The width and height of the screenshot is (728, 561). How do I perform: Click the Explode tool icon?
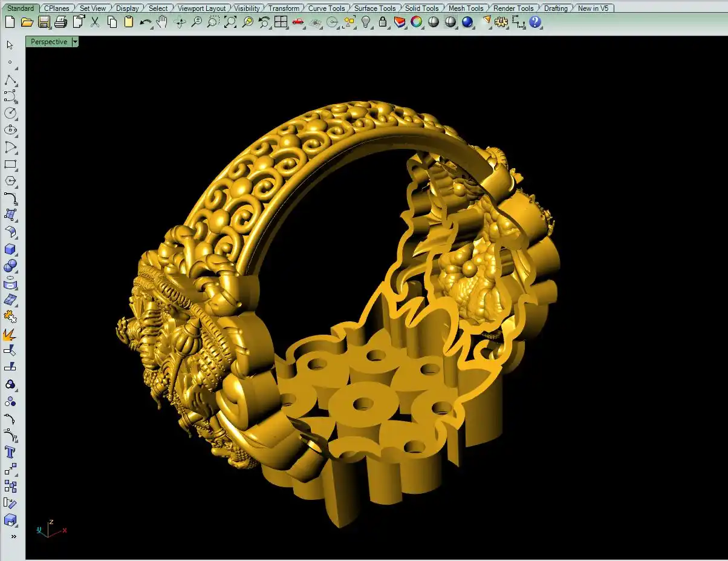(x=10, y=334)
